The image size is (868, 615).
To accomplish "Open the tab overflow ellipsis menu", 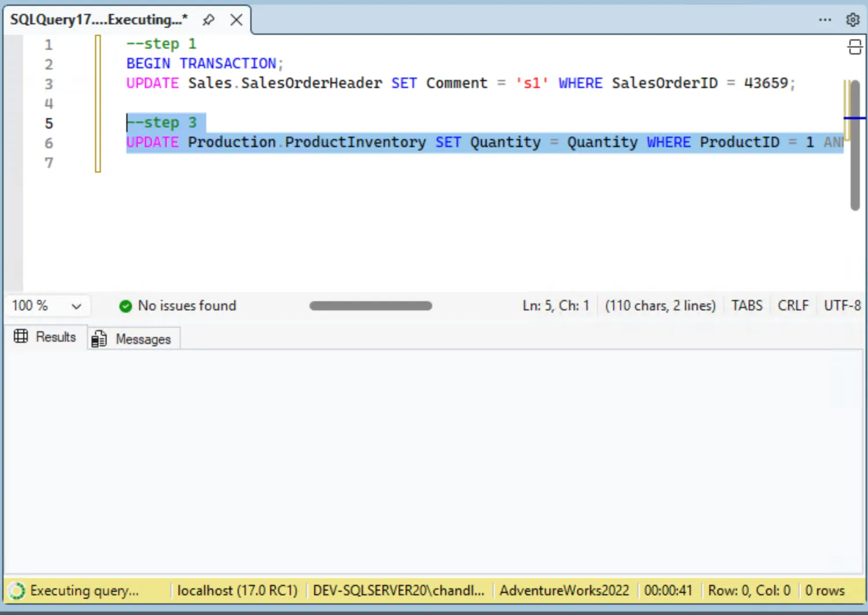I will [x=825, y=20].
